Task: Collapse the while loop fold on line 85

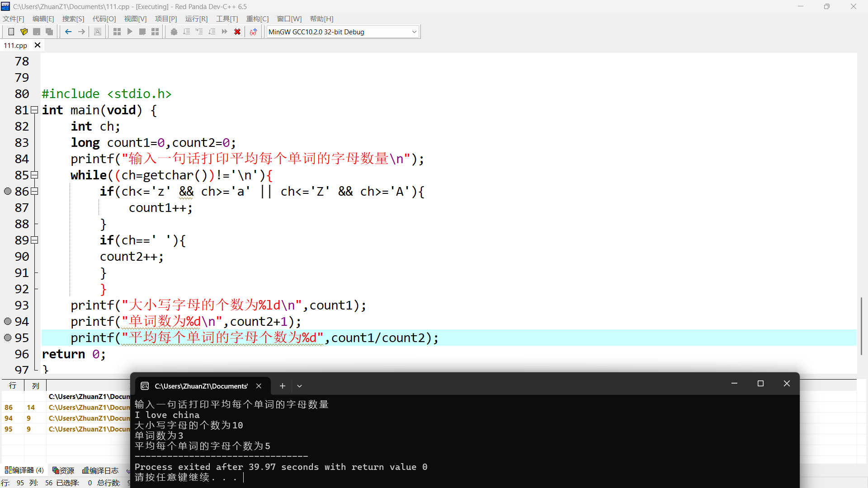Action: point(34,175)
